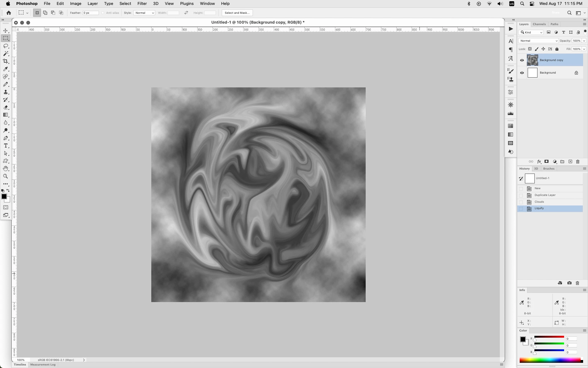Viewport: 588px width, 368px height.
Task: Click the Select and Mask button
Action: (237, 13)
